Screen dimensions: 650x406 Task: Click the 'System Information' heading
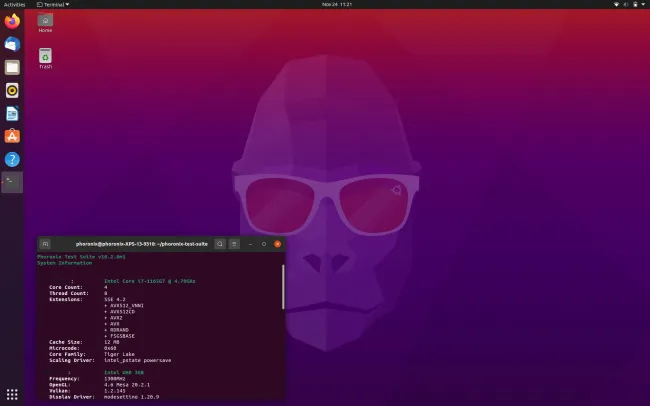(64, 263)
